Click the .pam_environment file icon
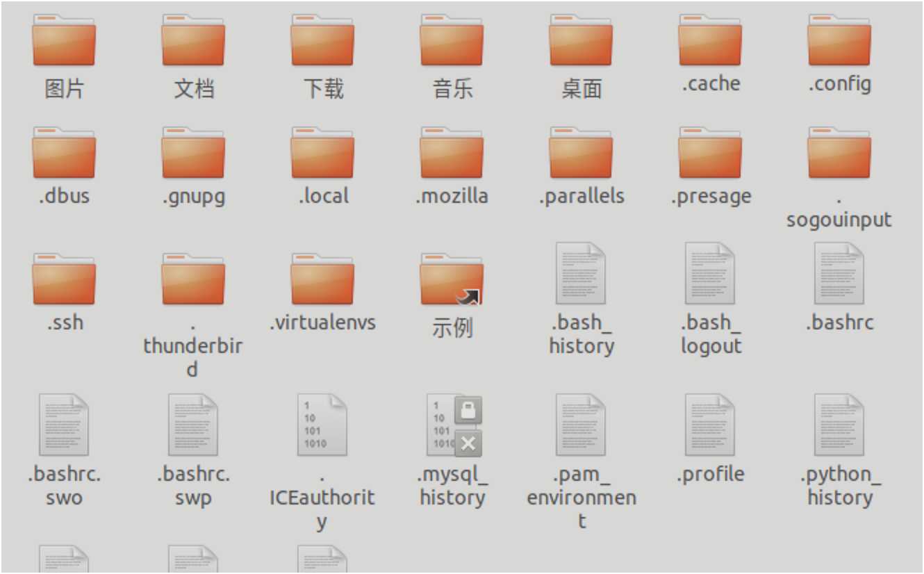This screenshot has height=574, width=924. click(x=581, y=425)
